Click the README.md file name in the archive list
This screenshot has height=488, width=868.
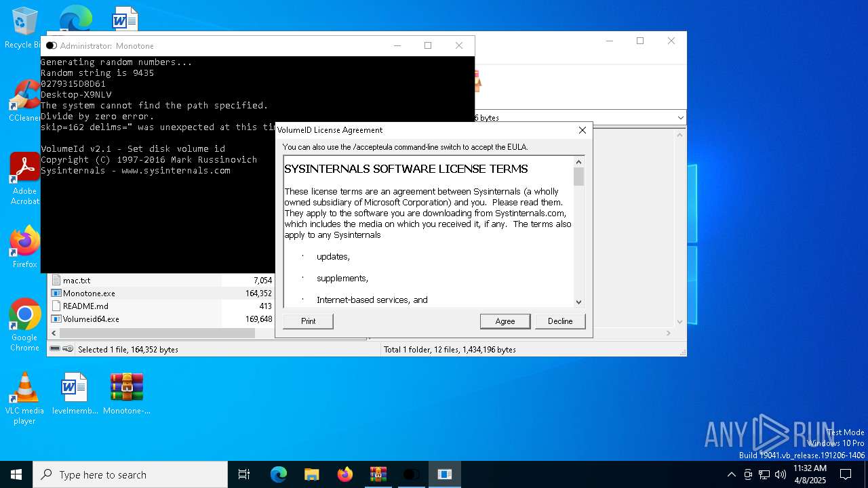coord(85,306)
